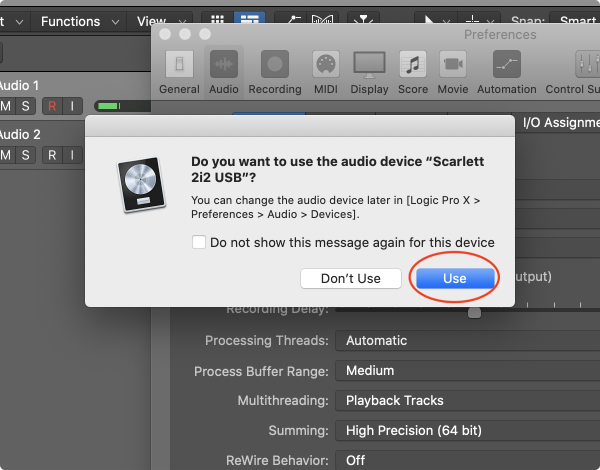Mute the Audio 1 track

pyautogui.click(x=6, y=106)
